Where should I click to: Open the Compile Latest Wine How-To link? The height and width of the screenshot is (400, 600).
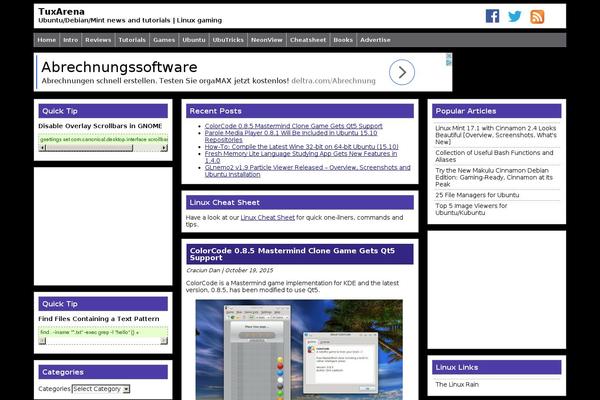tap(302, 147)
